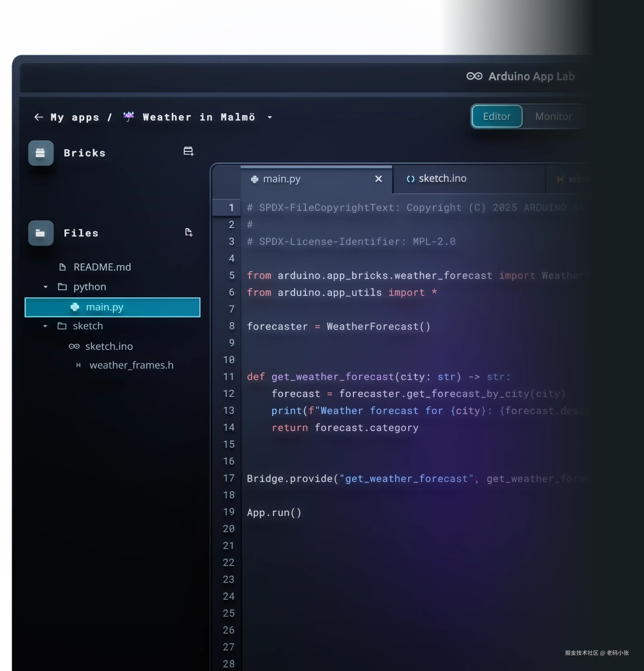Click the Files panel folder icon

coord(41,233)
